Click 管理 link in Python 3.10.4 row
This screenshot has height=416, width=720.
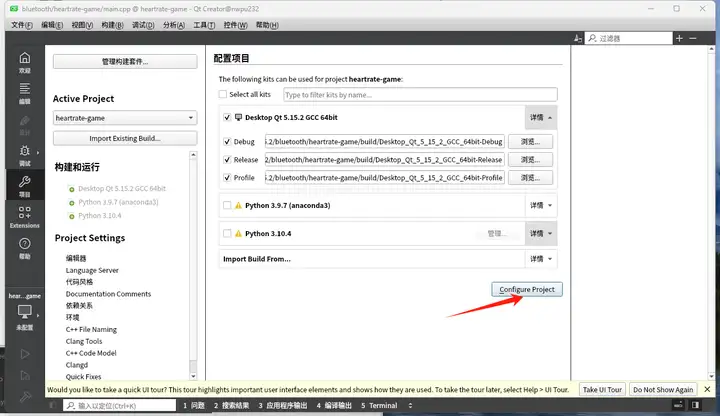coord(497,233)
